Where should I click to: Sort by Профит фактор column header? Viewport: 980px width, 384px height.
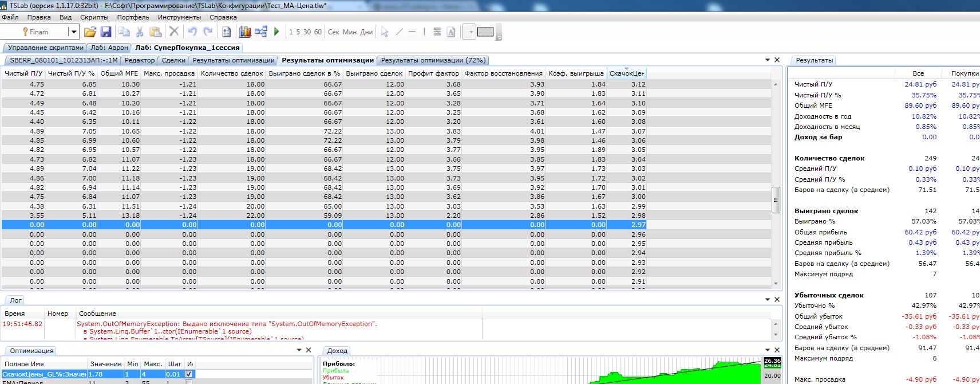(x=433, y=73)
